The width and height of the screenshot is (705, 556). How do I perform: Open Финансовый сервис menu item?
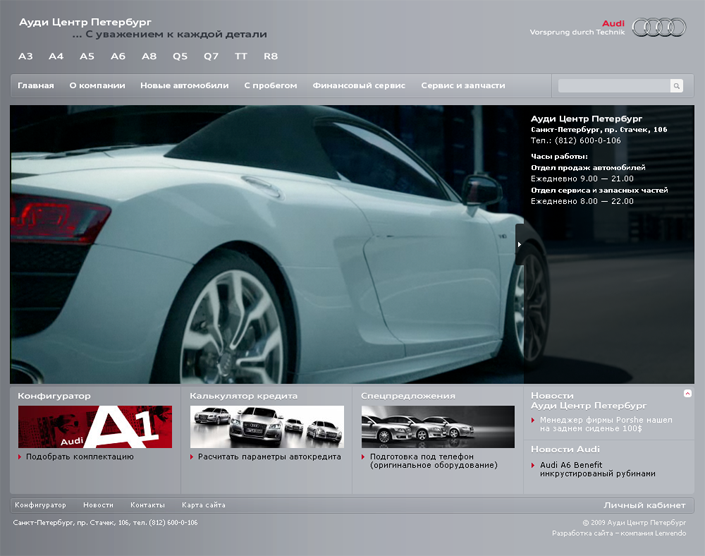(x=359, y=85)
